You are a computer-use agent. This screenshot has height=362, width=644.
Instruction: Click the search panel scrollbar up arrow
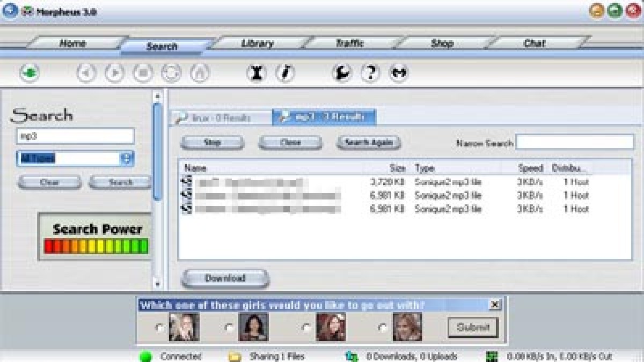point(157,97)
